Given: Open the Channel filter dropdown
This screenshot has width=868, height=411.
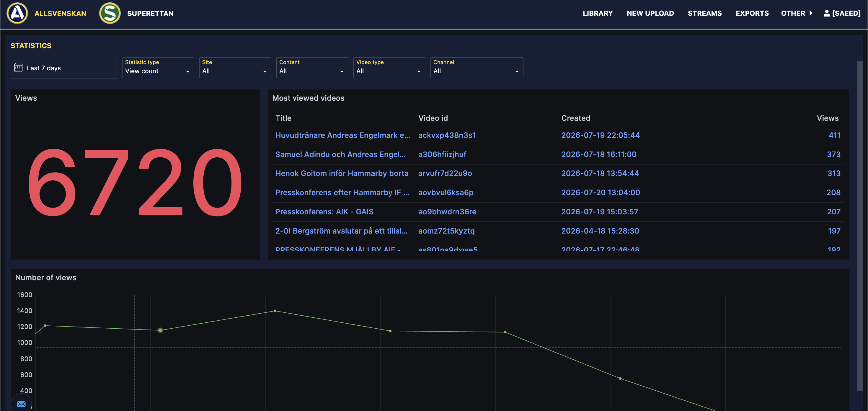Looking at the screenshot, I should [x=477, y=68].
